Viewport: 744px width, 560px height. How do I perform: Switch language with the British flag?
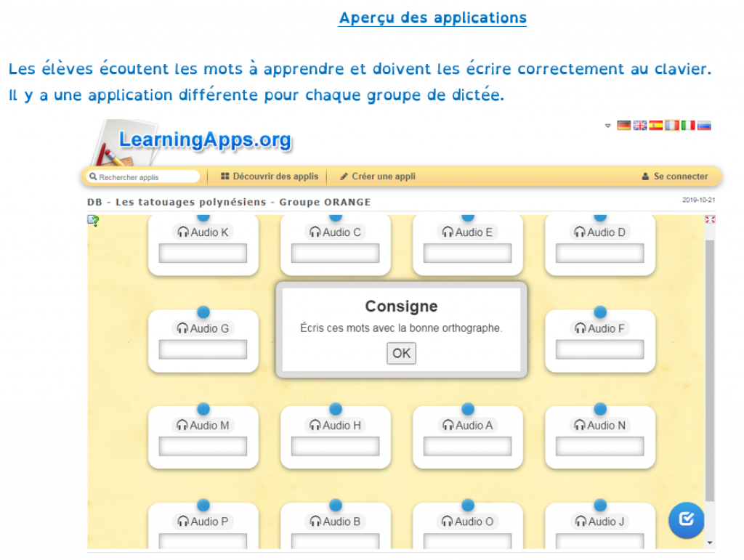(639, 126)
